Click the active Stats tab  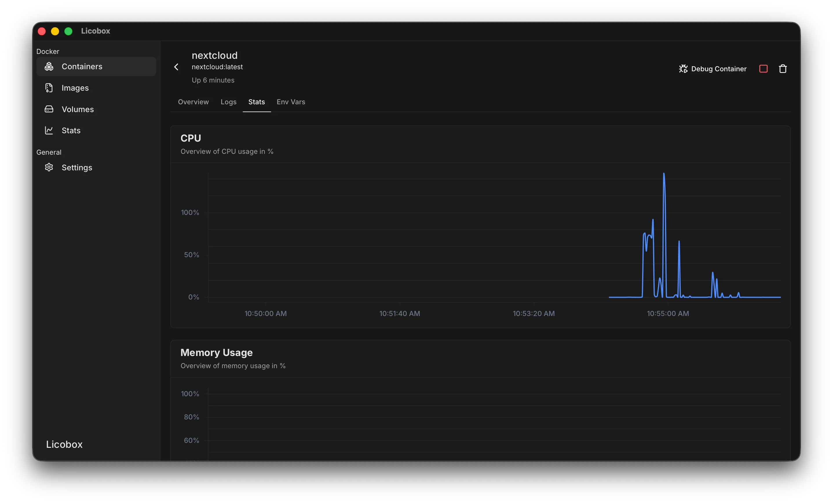[257, 102]
